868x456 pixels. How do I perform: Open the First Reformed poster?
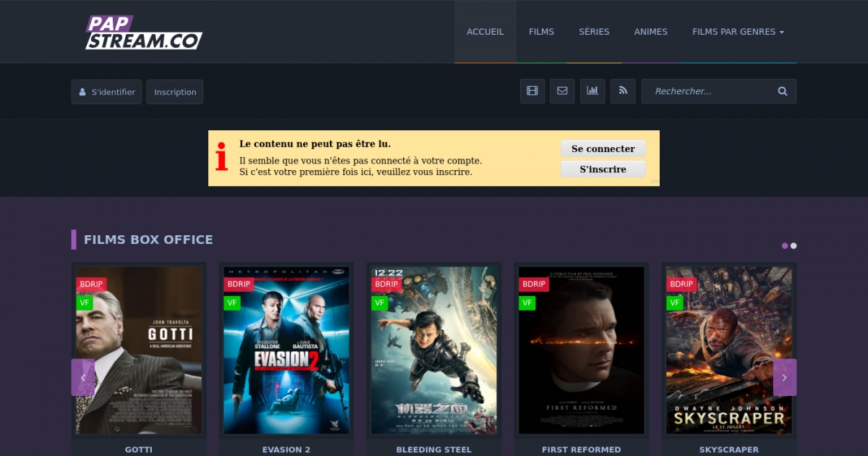pyautogui.click(x=582, y=350)
